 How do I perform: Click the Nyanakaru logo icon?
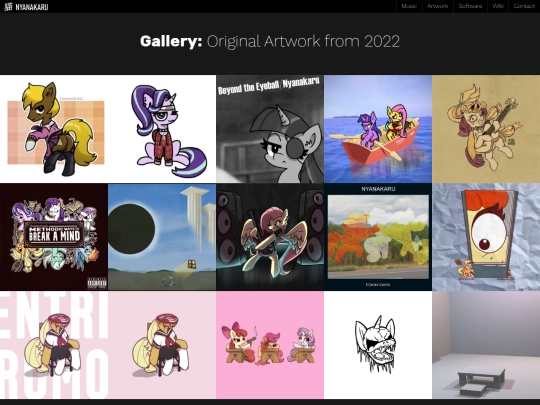(8, 7)
